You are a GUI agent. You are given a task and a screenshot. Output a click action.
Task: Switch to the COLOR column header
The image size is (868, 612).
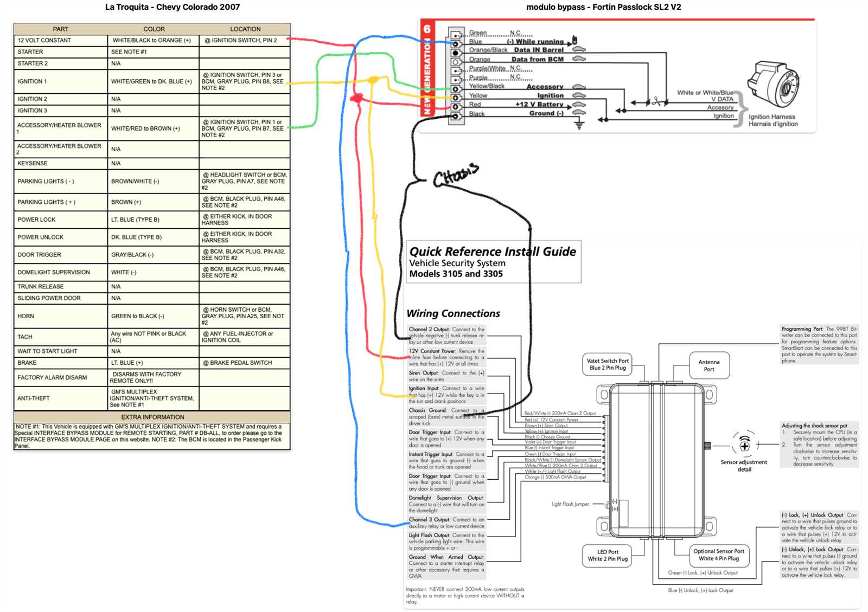pos(154,29)
